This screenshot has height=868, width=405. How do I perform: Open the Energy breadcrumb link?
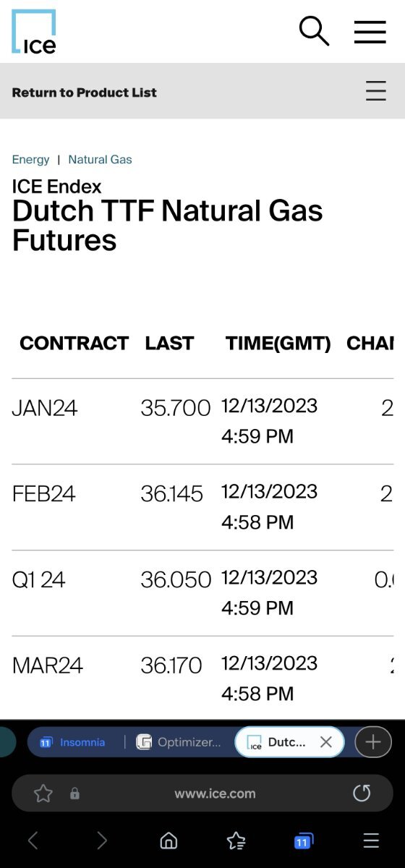31,160
